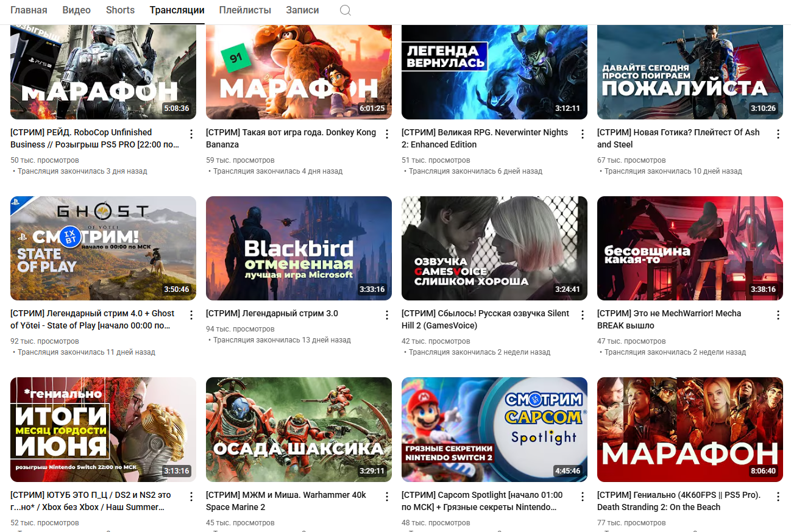Open options for Warhammer 40k Space Marine 2 stream
Screen dimensions: 791x532
pos(387,497)
